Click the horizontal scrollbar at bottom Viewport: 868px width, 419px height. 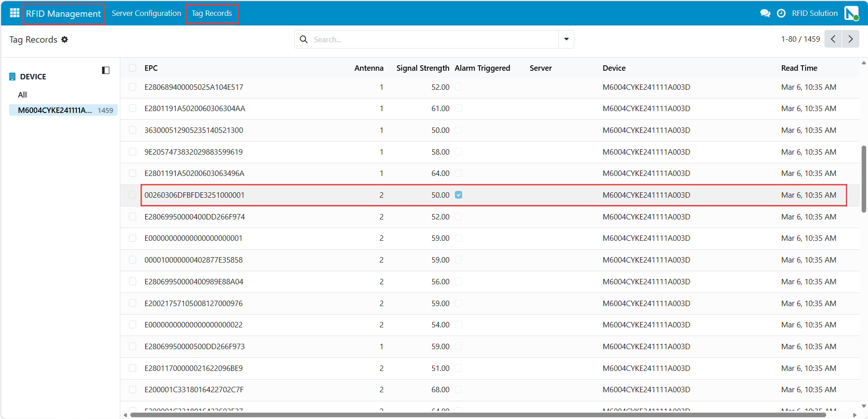pos(478,415)
